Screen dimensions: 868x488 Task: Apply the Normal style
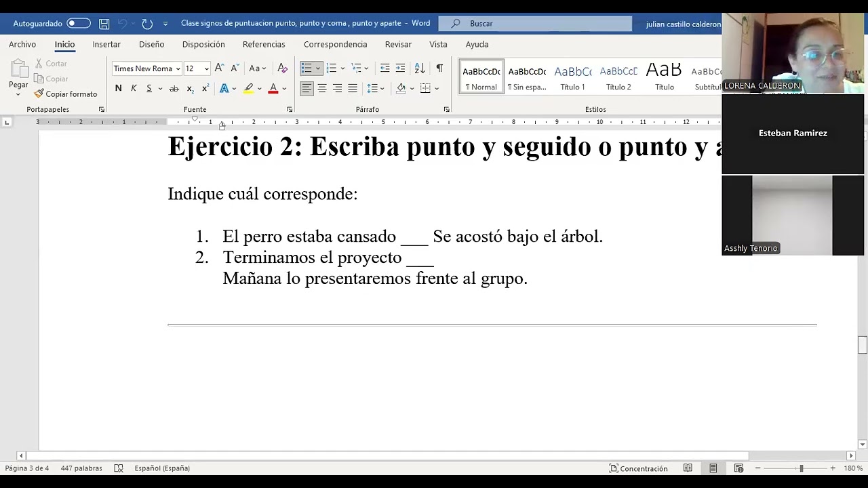point(481,77)
